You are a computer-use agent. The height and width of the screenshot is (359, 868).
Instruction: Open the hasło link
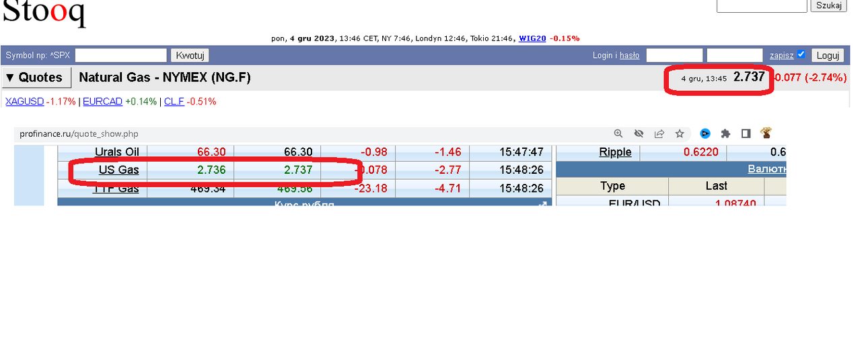coord(629,55)
